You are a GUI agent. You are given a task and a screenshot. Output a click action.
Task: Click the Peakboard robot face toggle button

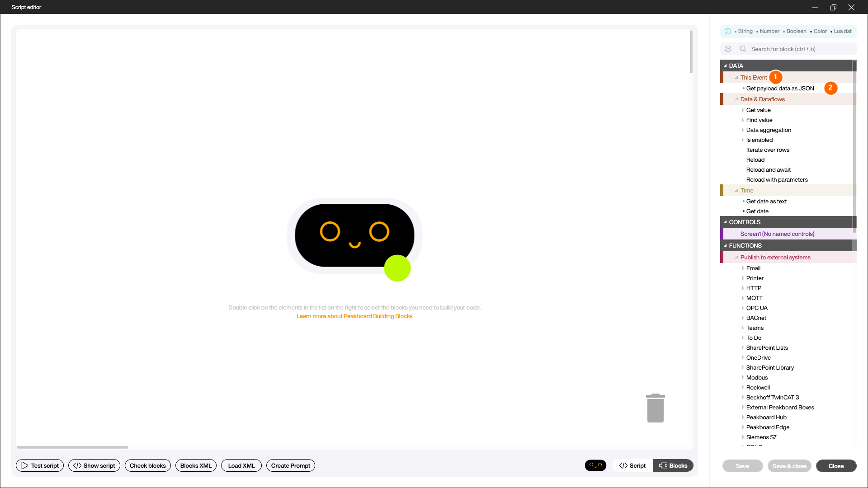(x=595, y=465)
